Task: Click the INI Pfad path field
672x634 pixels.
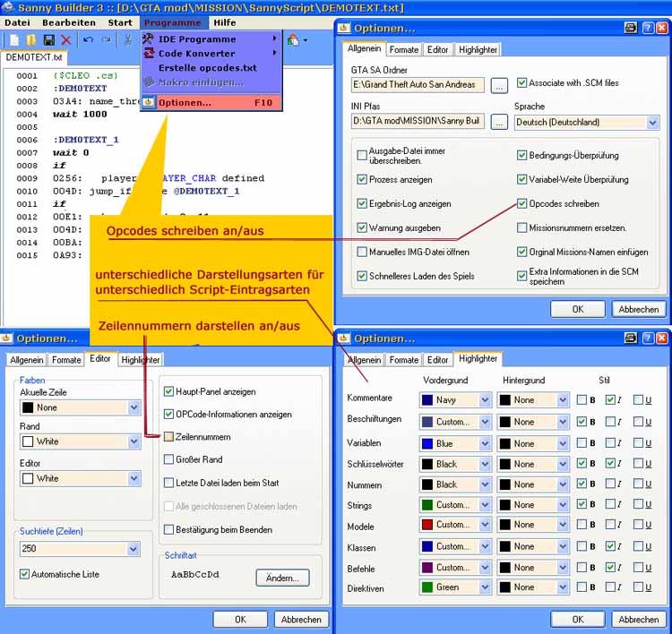Action: tap(418, 121)
